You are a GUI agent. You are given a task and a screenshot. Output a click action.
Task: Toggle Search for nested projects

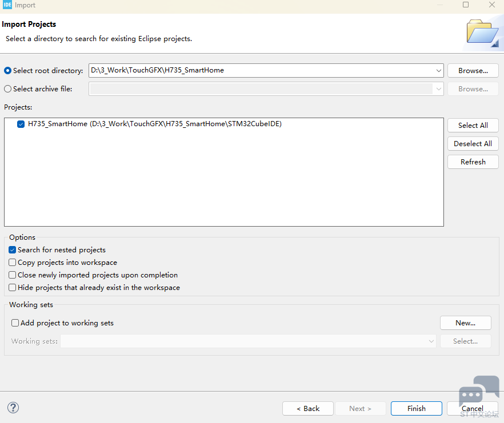coord(12,250)
